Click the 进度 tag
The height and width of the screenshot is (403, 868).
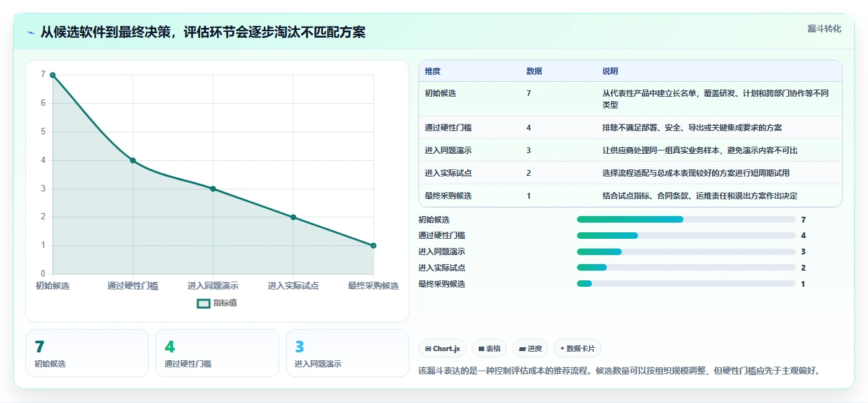tap(530, 348)
